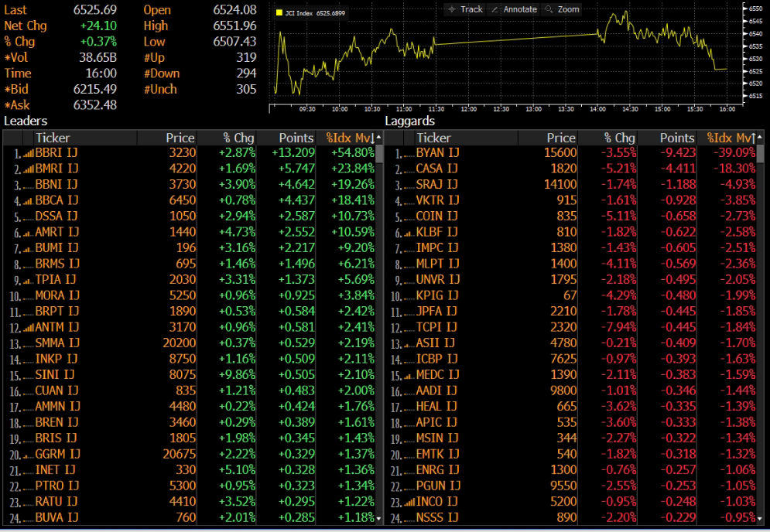Click the *Vol value 38.65B
Image resolution: width=770 pixels, height=532 pixels.
[98, 57]
